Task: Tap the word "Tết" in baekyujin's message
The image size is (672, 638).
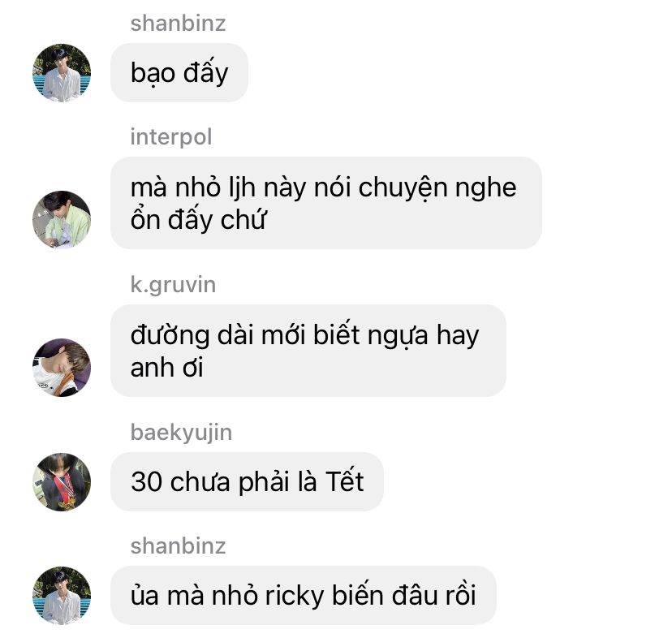Action: click(345, 481)
